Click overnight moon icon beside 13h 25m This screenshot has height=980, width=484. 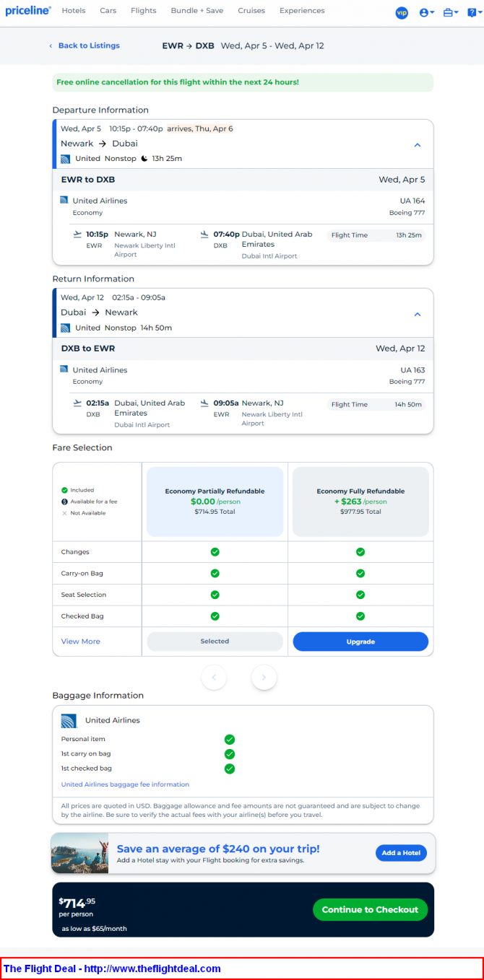click(x=144, y=158)
